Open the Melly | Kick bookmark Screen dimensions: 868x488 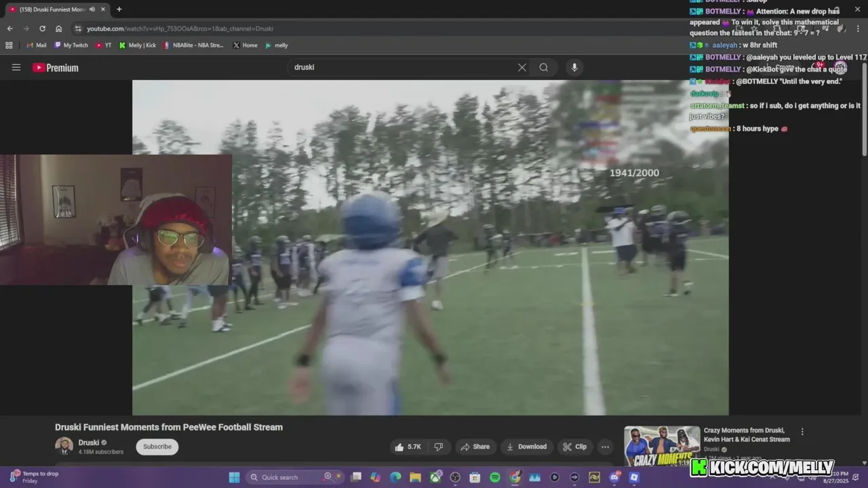click(138, 45)
